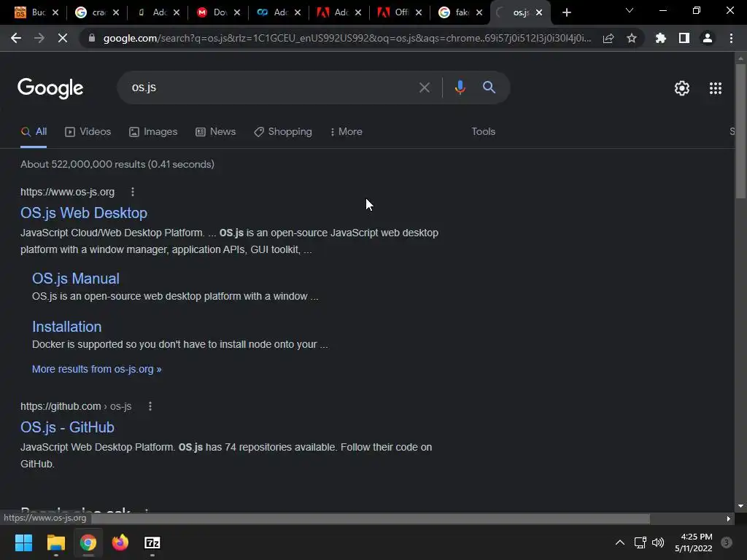Screen dimensions: 747x560
Task: Switch to the News search tab
Action: pyautogui.click(x=215, y=132)
